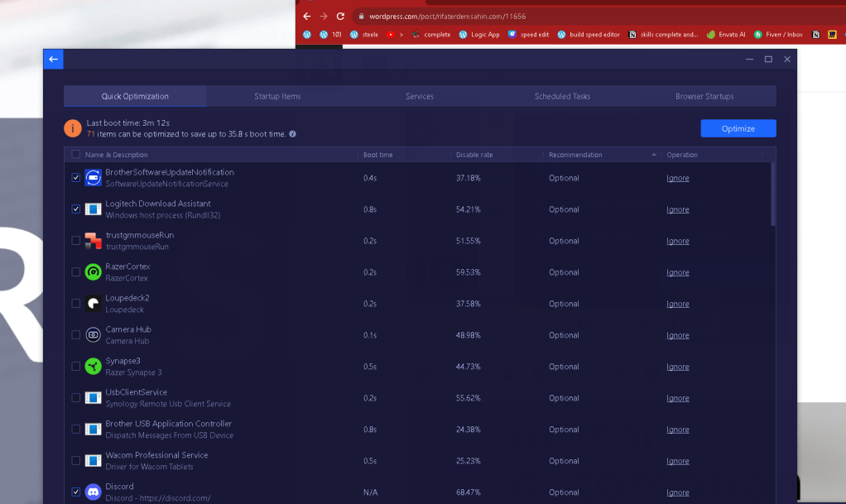Check the Synapse3 checkbox
The image size is (846, 504).
(x=75, y=367)
